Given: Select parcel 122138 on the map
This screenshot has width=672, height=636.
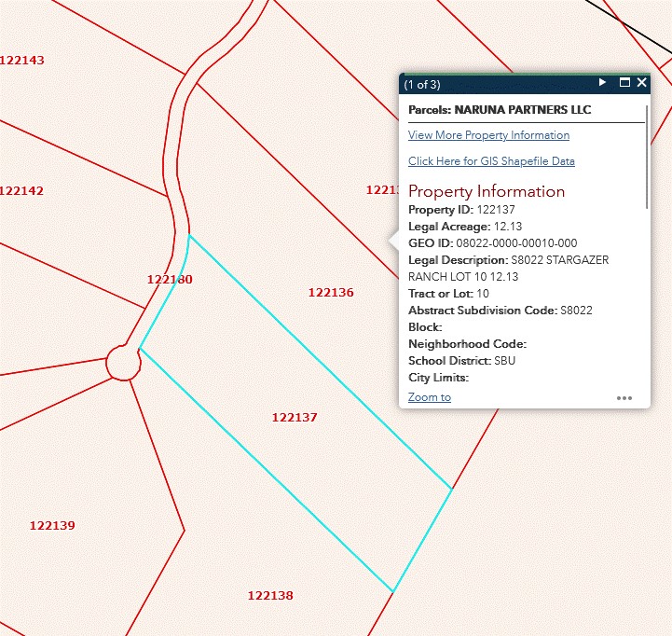Looking at the screenshot, I should pos(270,596).
